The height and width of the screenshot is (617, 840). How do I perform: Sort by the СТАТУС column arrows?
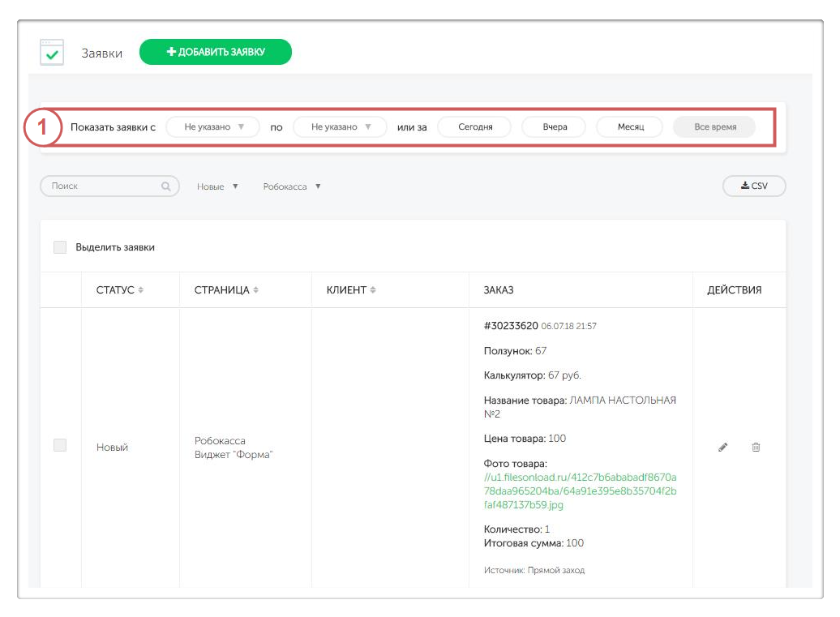[141, 290]
